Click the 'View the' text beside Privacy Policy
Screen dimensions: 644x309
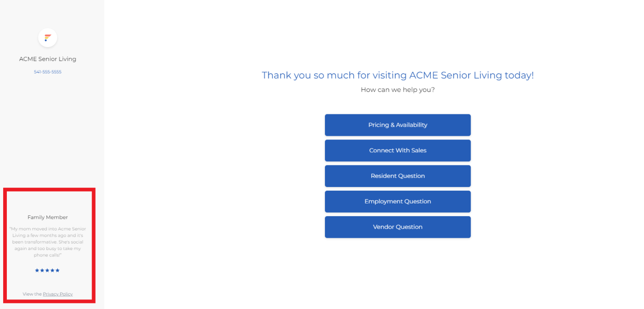tap(32, 294)
